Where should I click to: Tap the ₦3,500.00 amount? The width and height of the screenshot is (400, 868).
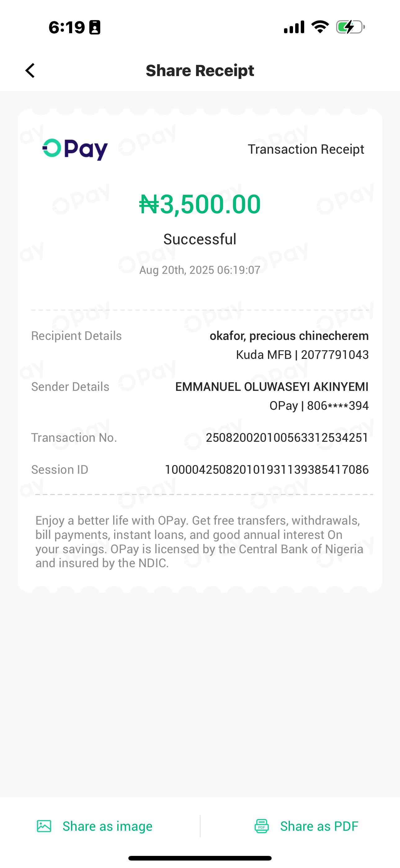pyautogui.click(x=200, y=204)
